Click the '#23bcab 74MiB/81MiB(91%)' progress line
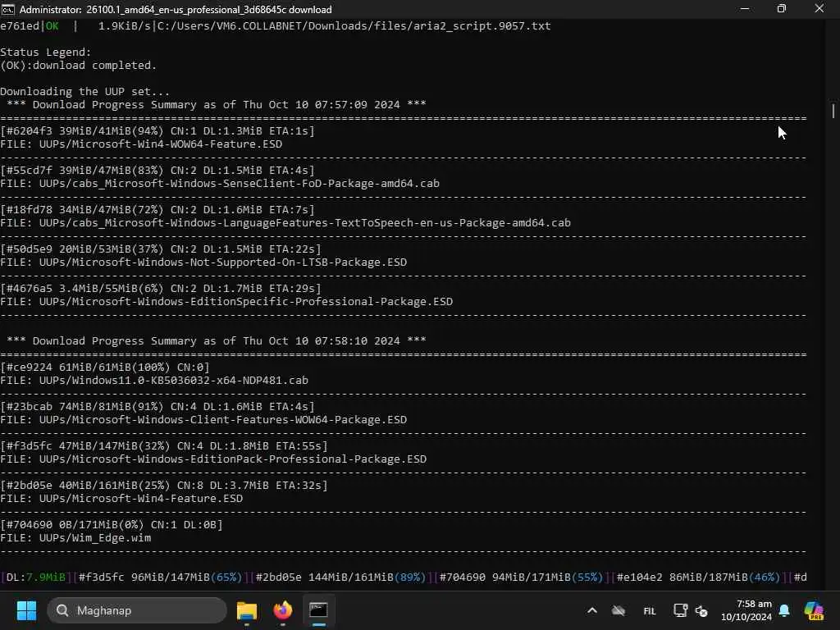This screenshot has height=630, width=840. [x=157, y=407]
